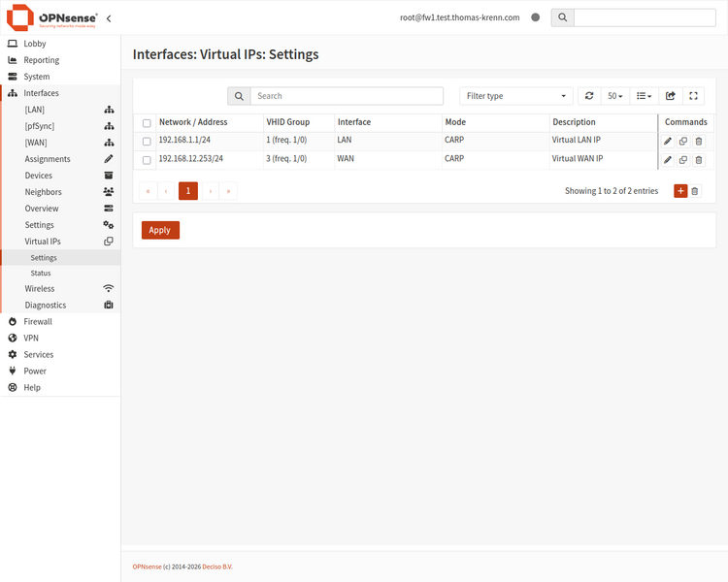The height and width of the screenshot is (582, 728).
Task: Open the [pfSync] interface page
Action: pos(40,126)
